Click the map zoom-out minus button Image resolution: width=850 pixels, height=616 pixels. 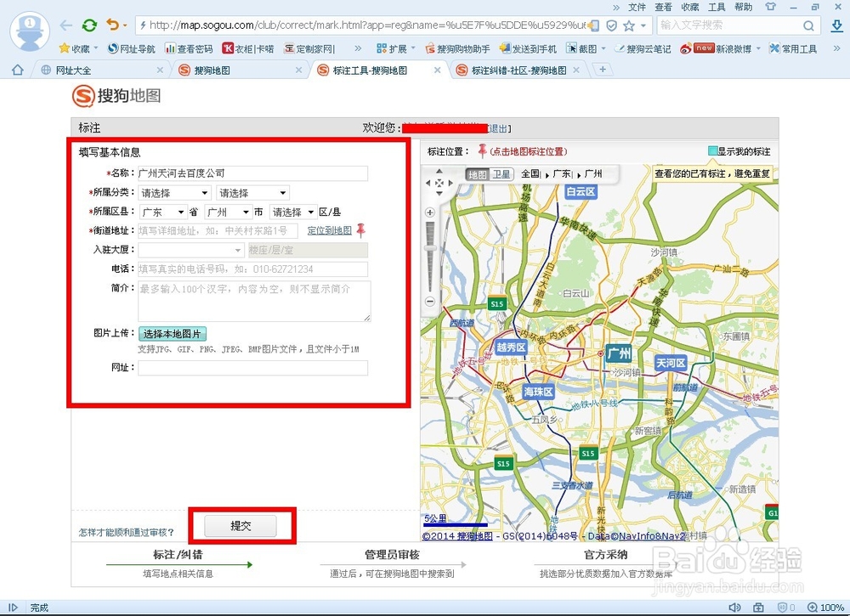[430, 302]
